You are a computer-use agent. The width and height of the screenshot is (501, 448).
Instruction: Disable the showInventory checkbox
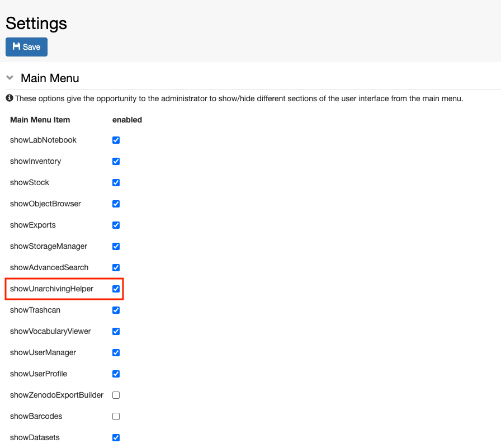[x=116, y=162]
